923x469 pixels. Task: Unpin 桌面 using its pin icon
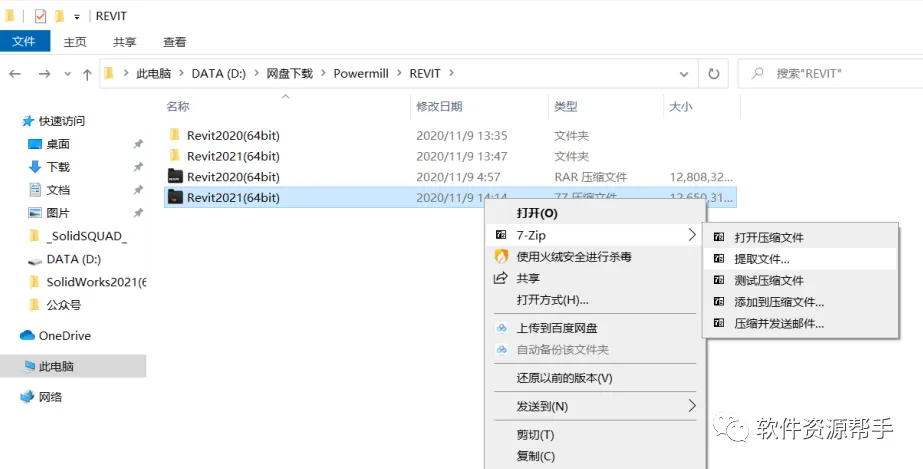[138, 144]
